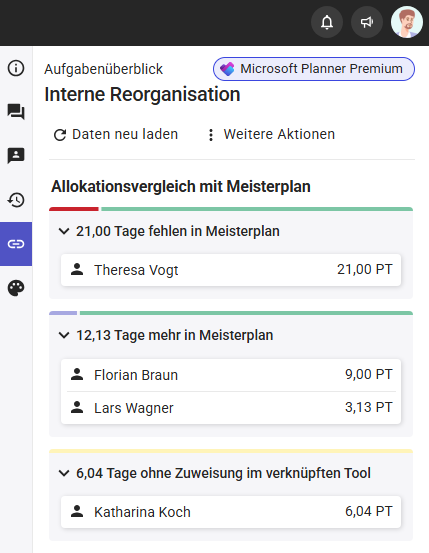Click the 12,13 Tage mehr in Meisterplan heading
The height and width of the screenshot is (553, 429).
pos(175,335)
